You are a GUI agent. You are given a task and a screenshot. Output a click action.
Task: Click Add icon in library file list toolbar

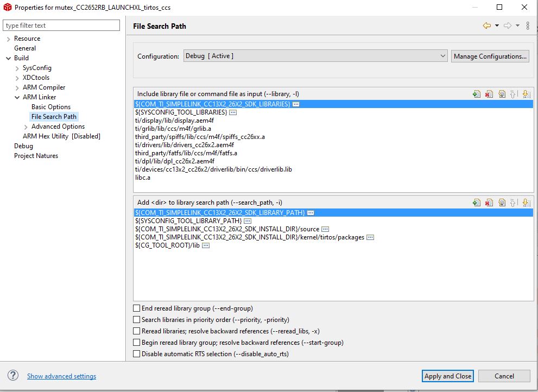point(477,94)
